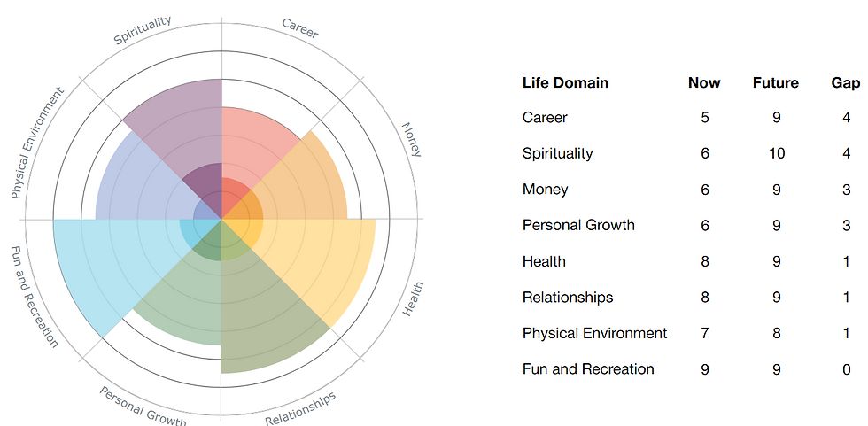Click the Gap column header
This screenshot has width=868, height=426.
click(x=846, y=82)
